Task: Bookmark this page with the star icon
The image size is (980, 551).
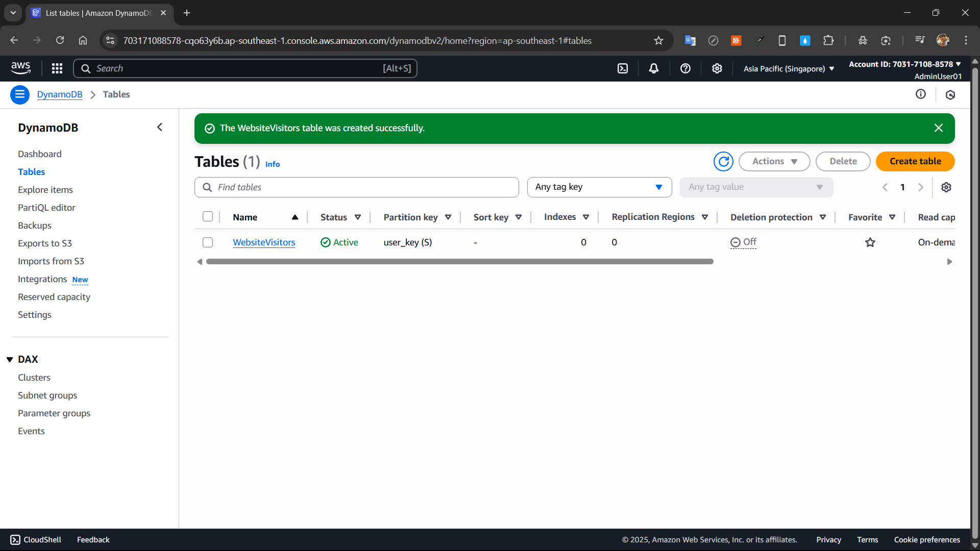Action: pyautogui.click(x=658, y=40)
